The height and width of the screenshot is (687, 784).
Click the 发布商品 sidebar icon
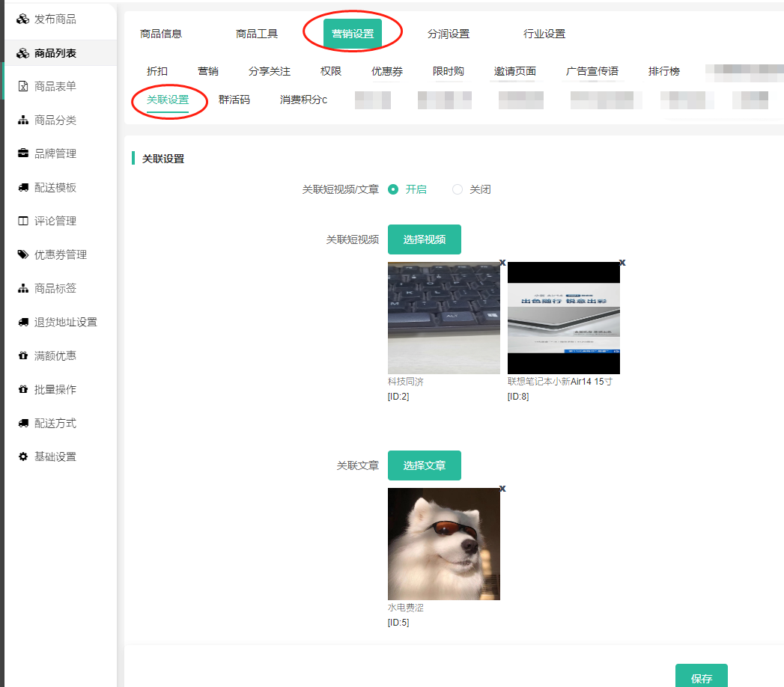pyautogui.click(x=22, y=19)
